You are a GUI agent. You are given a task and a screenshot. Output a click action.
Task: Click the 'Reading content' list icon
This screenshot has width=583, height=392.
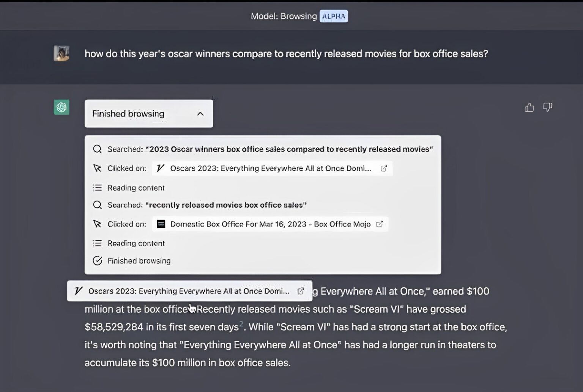pyautogui.click(x=98, y=188)
